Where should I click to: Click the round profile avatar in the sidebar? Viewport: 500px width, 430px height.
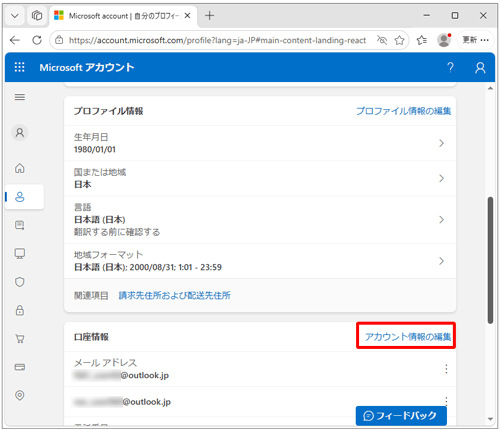pyautogui.click(x=20, y=133)
